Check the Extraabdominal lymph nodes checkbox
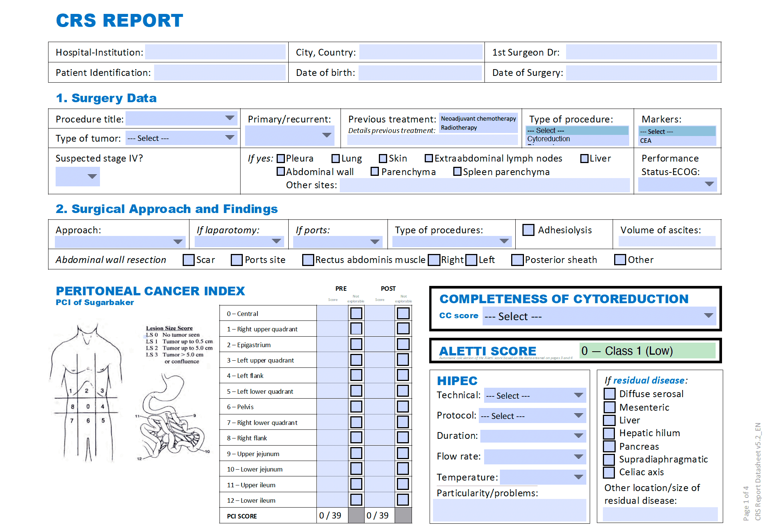This screenshot has width=769, height=532. 429,159
